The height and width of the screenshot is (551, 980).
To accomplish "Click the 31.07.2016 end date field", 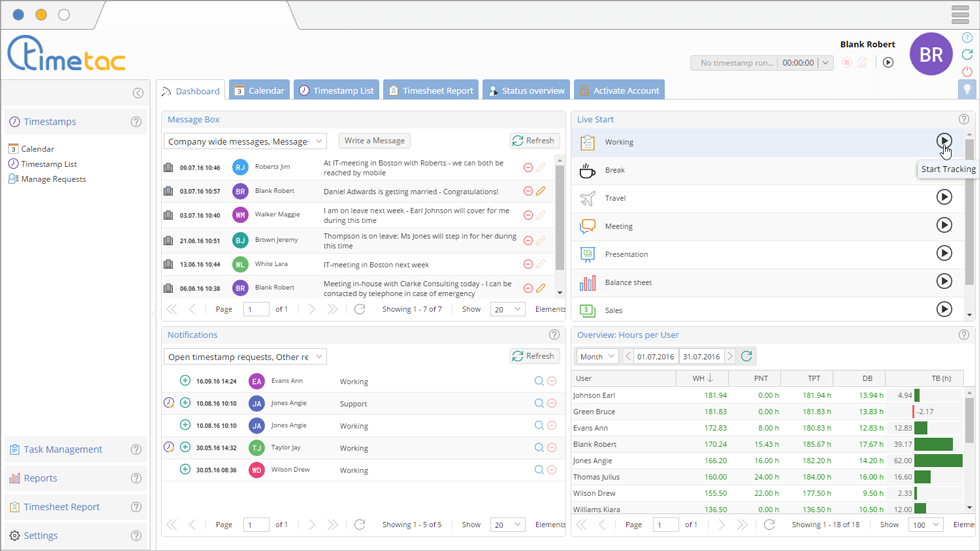I will tap(701, 356).
